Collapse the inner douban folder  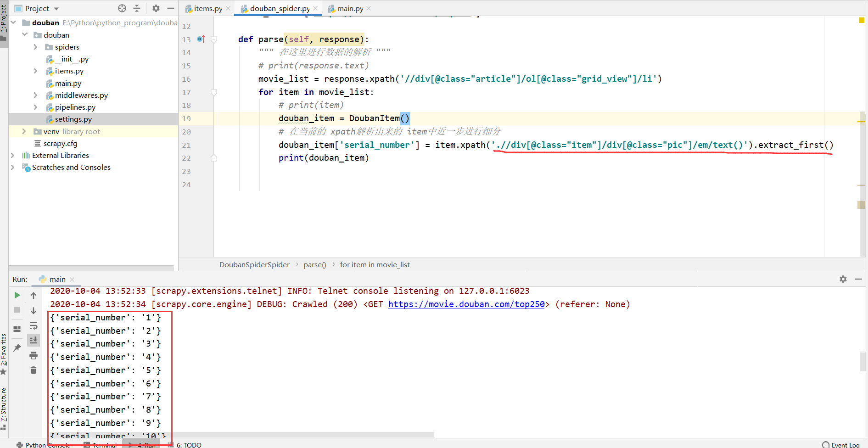(24, 35)
